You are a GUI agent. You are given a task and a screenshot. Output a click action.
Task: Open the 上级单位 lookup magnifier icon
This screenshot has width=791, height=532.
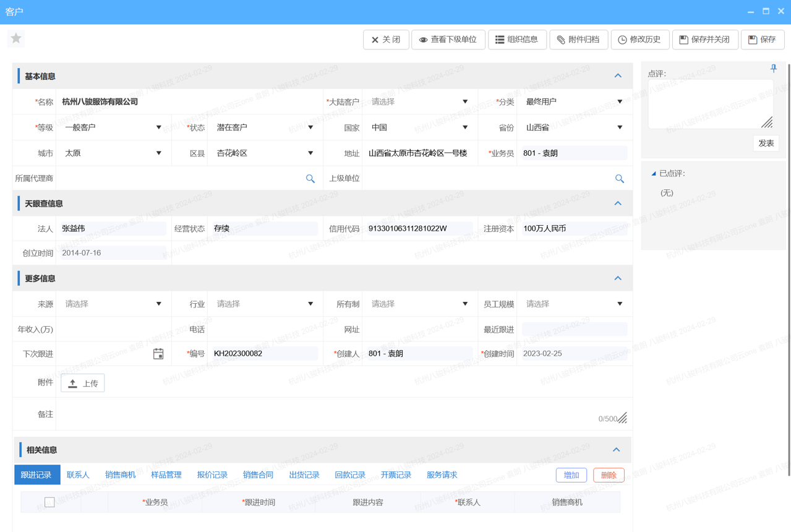pos(620,178)
